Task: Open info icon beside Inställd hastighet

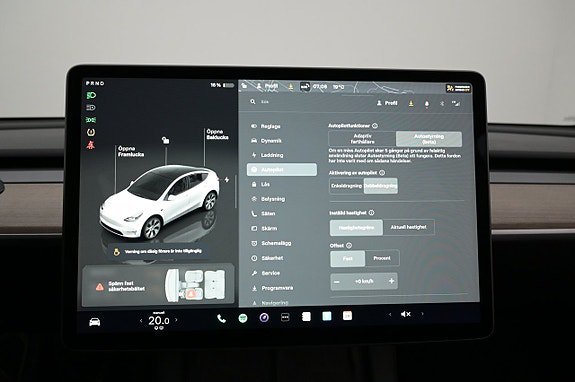Action: [371, 213]
